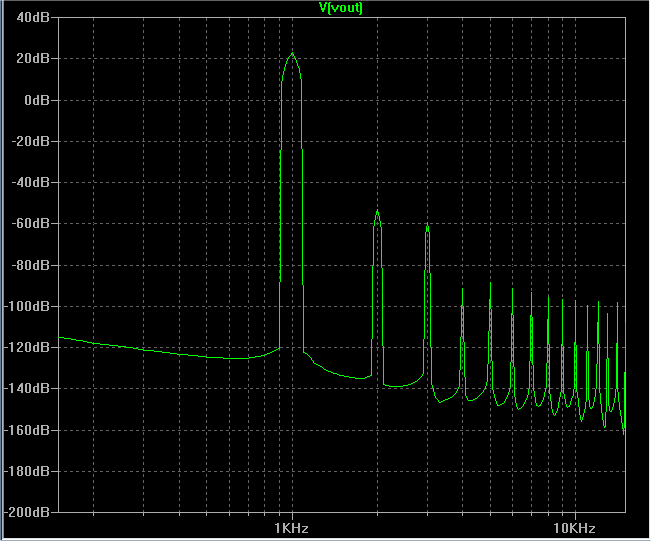The width and height of the screenshot is (651, 541).
Task: Open the -20dB axis label
Action: tap(31, 141)
